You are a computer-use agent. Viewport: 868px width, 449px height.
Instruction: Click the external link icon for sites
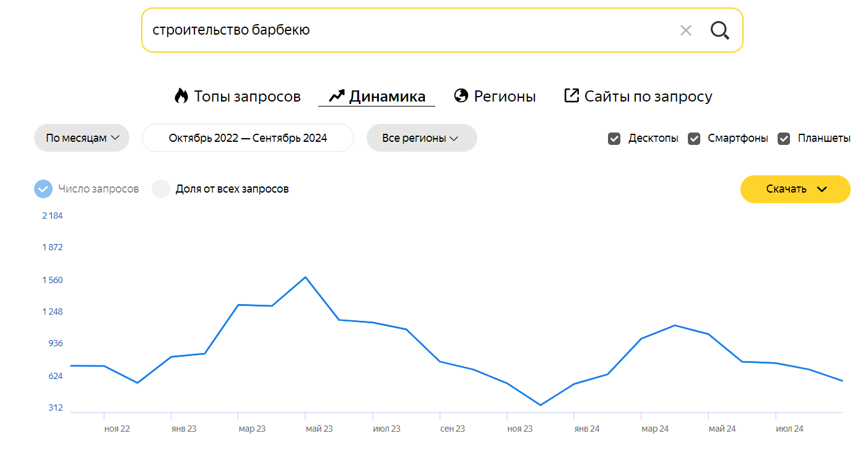[571, 95]
